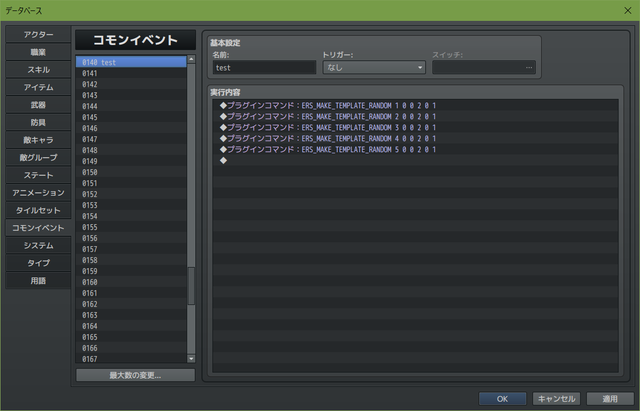The height and width of the screenshot is (411, 640).
Task: Select the empty diamond command line
Action: coord(415,160)
